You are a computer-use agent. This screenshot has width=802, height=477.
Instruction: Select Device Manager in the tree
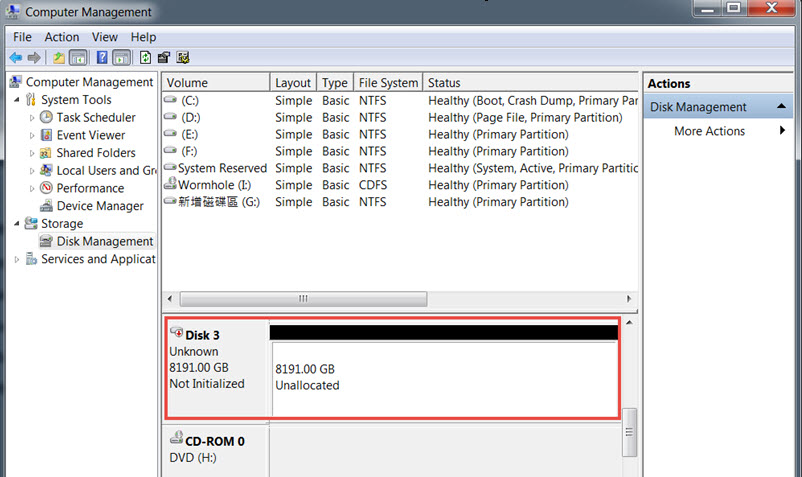pyautogui.click(x=100, y=206)
